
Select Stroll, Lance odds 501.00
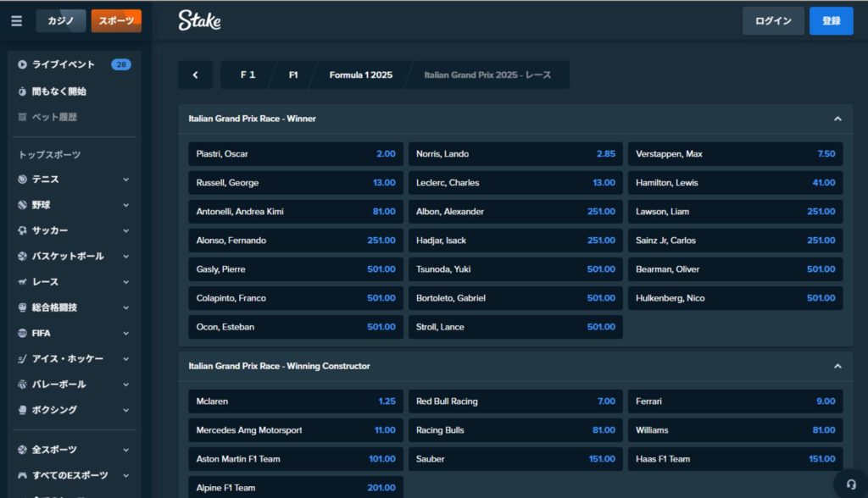515,326
